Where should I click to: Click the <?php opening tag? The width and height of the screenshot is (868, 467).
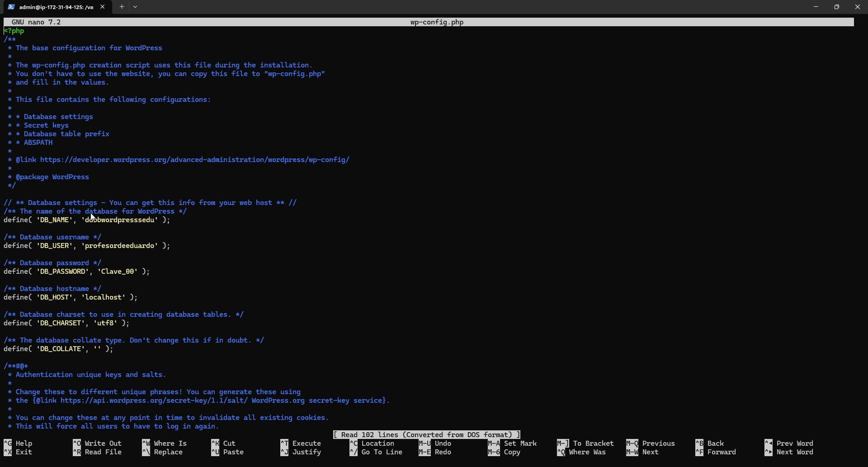point(14,31)
